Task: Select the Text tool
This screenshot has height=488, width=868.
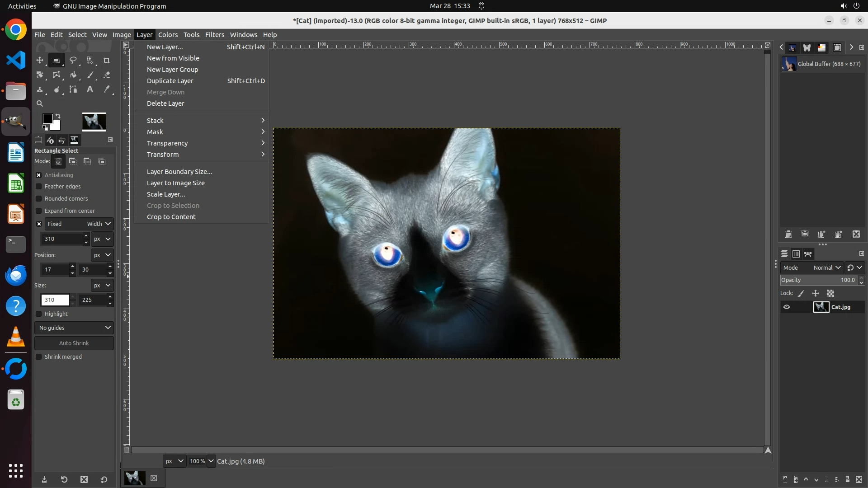Action: (90, 89)
